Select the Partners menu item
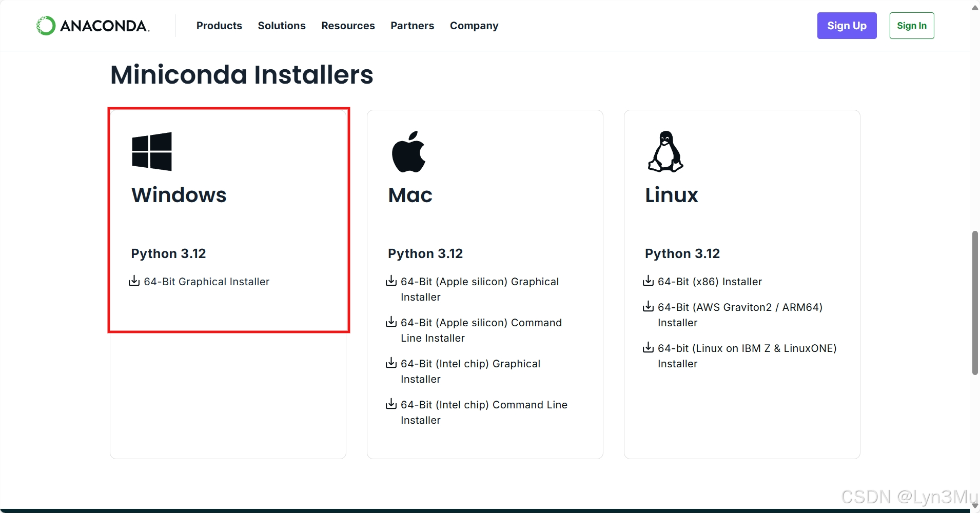The width and height of the screenshot is (980, 513). (412, 26)
